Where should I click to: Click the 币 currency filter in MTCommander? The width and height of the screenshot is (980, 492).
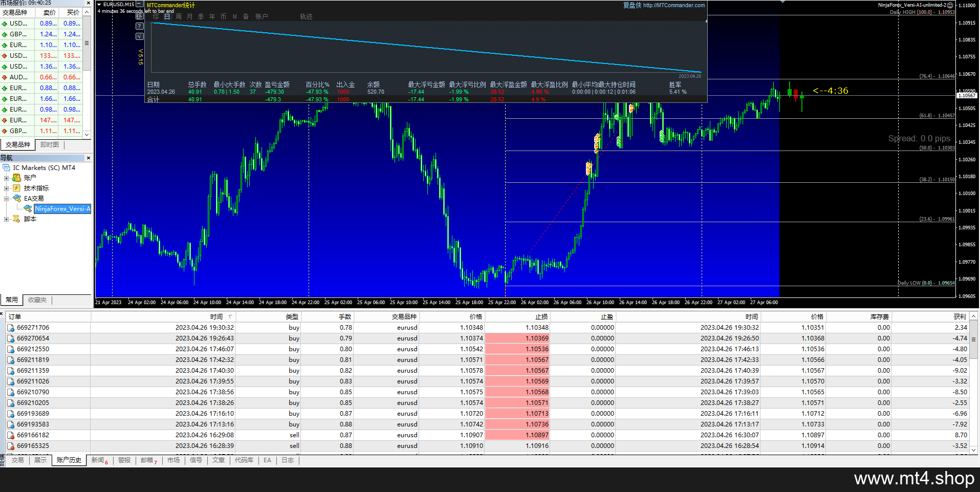point(223,16)
